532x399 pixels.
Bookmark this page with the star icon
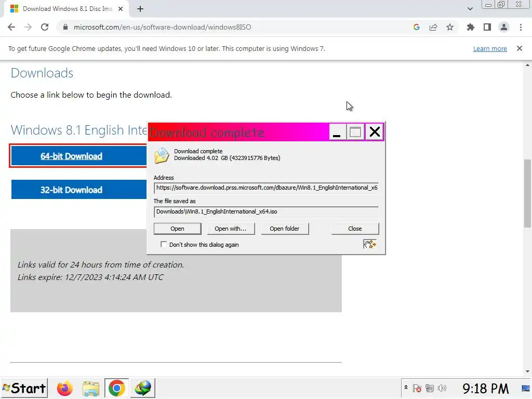[x=450, y=27]
